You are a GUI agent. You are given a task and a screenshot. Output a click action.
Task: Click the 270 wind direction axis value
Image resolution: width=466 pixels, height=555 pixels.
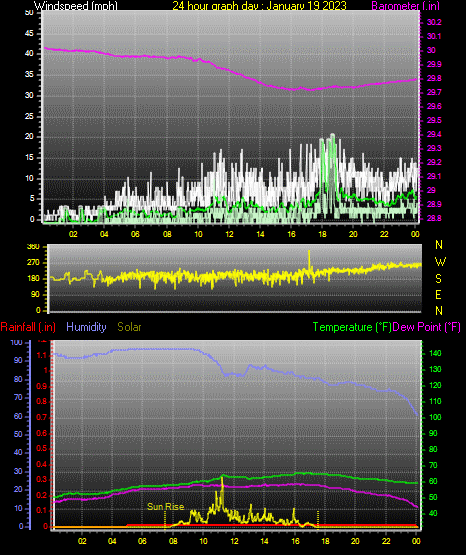33,263
